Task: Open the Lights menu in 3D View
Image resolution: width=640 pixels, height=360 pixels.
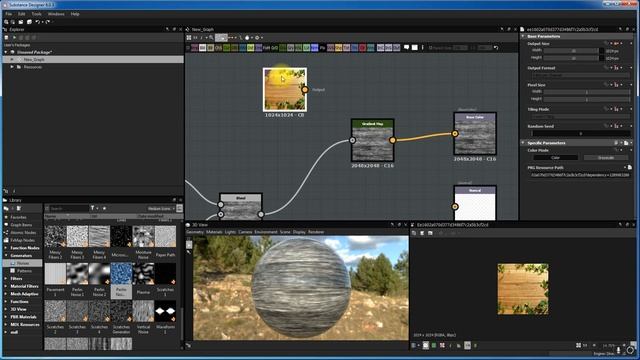Action: pyautogui.click(x=230, y=232)
